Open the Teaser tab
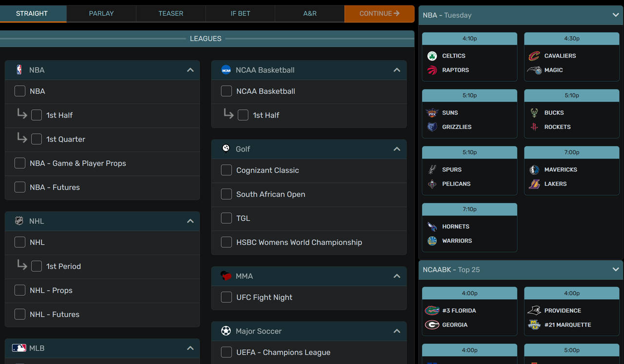The image size is (624, 364). point(171,14)
